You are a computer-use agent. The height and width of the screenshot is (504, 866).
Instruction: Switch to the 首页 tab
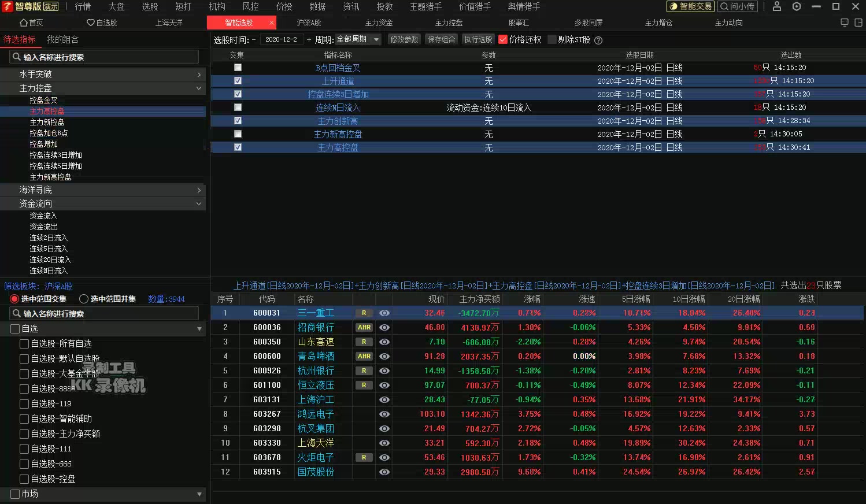(31, 23)
